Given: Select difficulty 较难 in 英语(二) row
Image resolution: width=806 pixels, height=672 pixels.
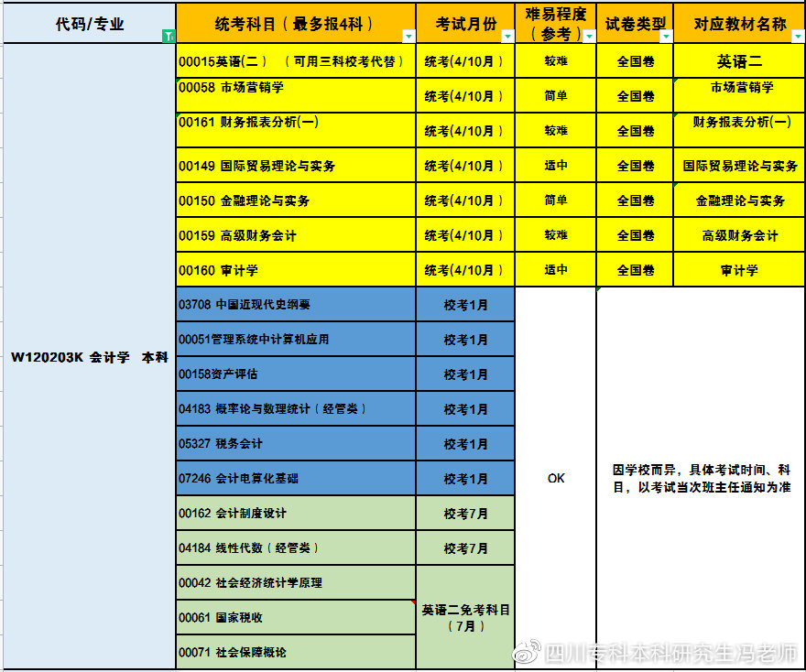Looking at the screenshot, I should (x=556, y=61).
